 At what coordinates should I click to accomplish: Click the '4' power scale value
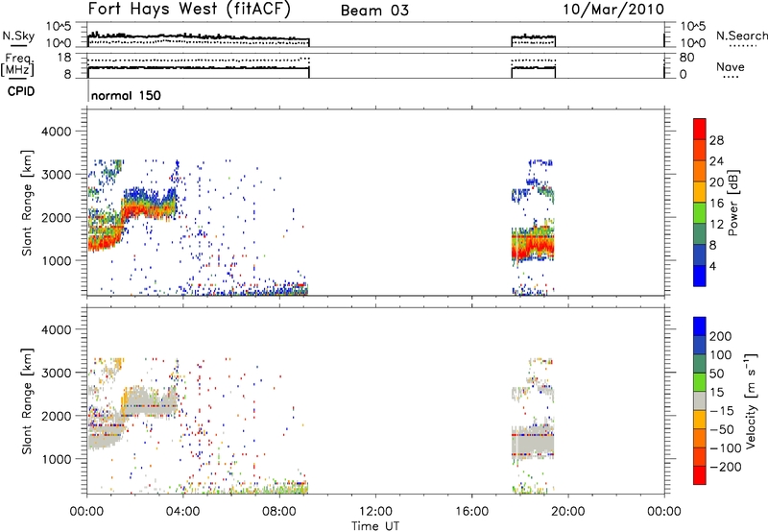click(x=713, y=266)
